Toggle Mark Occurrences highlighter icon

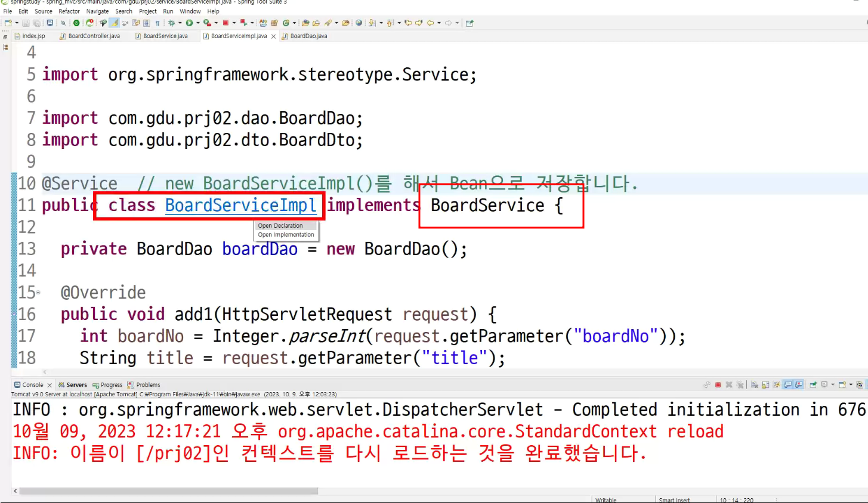coord(114,23)
